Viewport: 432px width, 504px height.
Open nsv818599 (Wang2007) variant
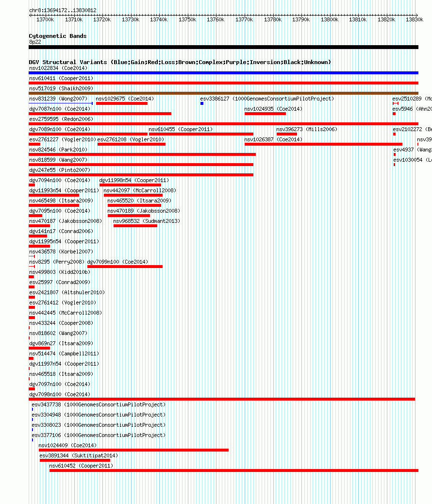coord(58,160)
